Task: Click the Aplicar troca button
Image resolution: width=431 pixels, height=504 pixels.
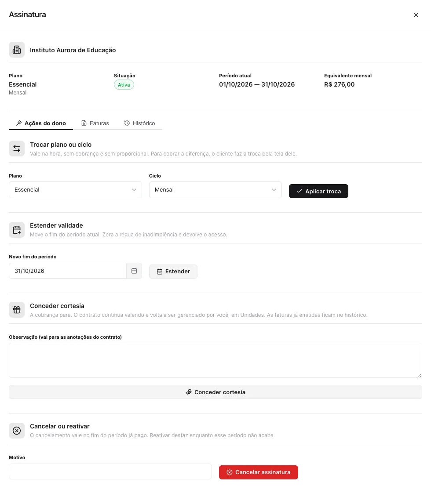Action: [318, 191]
